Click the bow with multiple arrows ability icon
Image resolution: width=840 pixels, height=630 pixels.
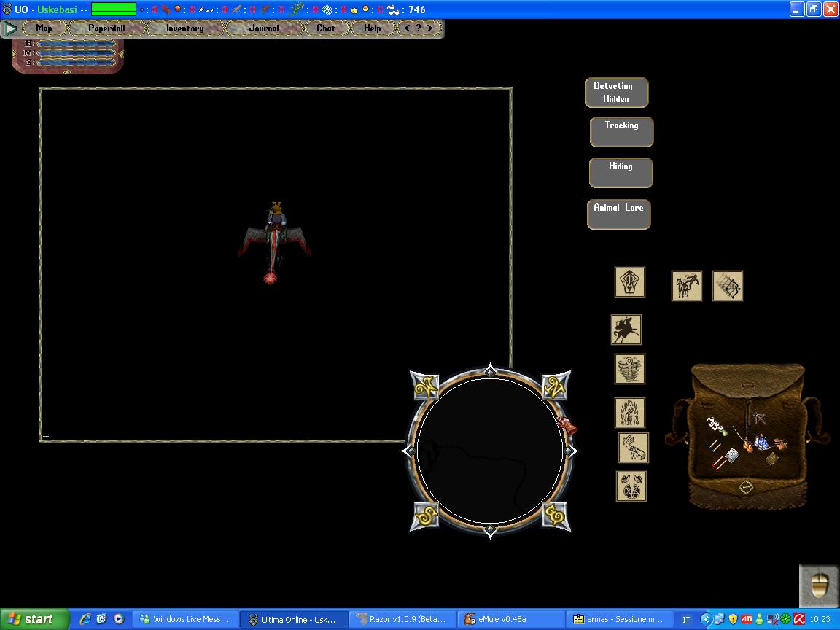[x=728, y=286]
